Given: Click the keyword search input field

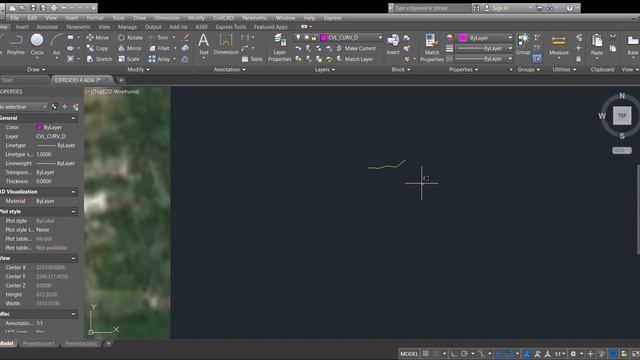Looking at the screenshot, I should pyautogui.click(x=432, y=8).
